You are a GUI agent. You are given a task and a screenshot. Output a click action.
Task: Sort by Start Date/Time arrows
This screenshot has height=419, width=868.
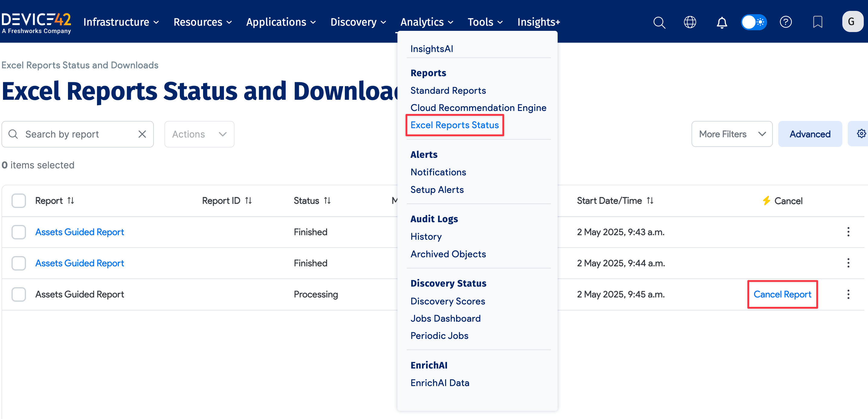pos(650,200)
